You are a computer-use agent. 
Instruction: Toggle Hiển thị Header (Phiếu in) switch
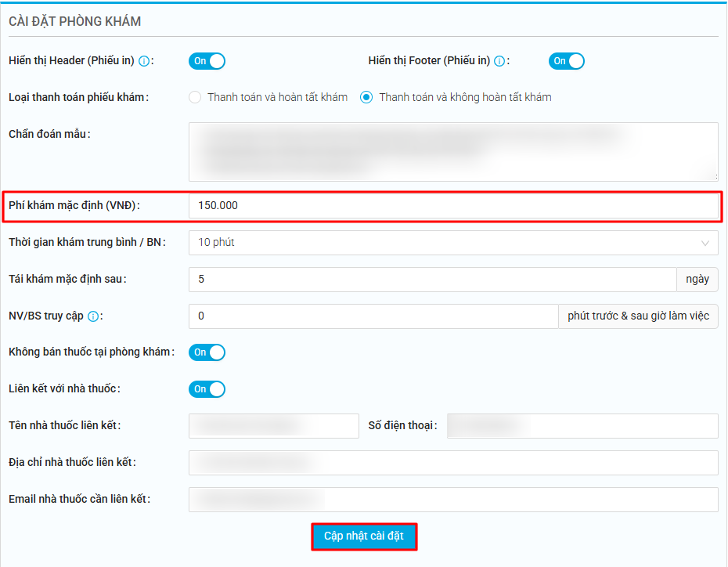(207, 61)
